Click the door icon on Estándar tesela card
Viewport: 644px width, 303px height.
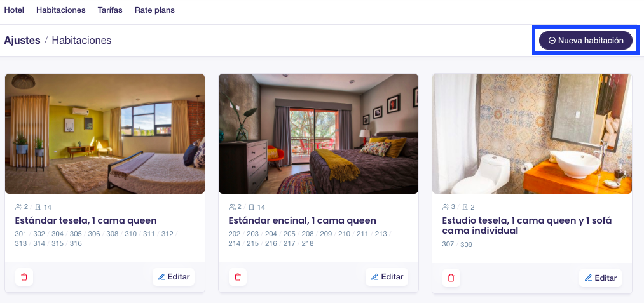pyautogui.click(x=38, y=207)
